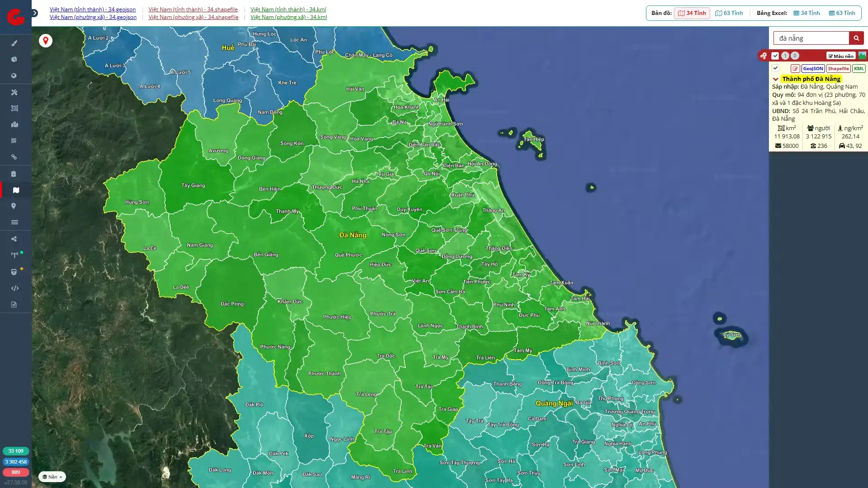868x488 pixels.
Task: Switch the map to 34 Tỉnh mode
Action: click(692, 13)
